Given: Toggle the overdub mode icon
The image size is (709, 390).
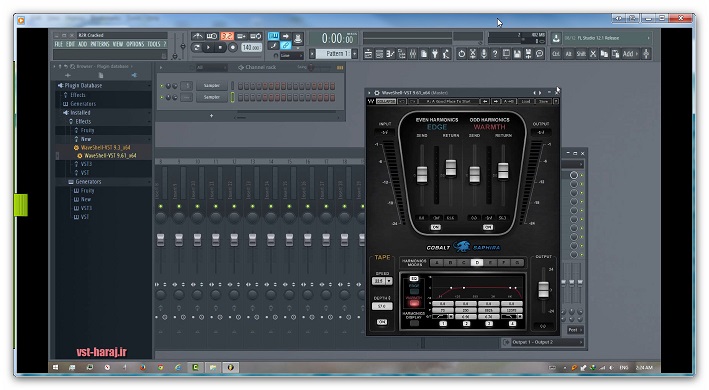Looking at the screenshot, I should pyautogui.click(x=241, y=36).
